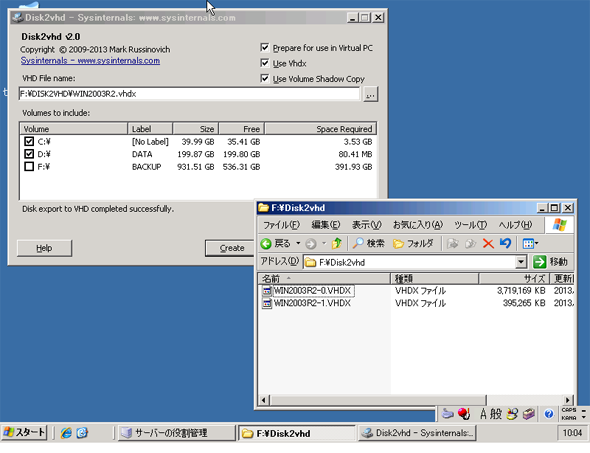Open language bar options small arrow
590x453 pixels.
point(584,417)
